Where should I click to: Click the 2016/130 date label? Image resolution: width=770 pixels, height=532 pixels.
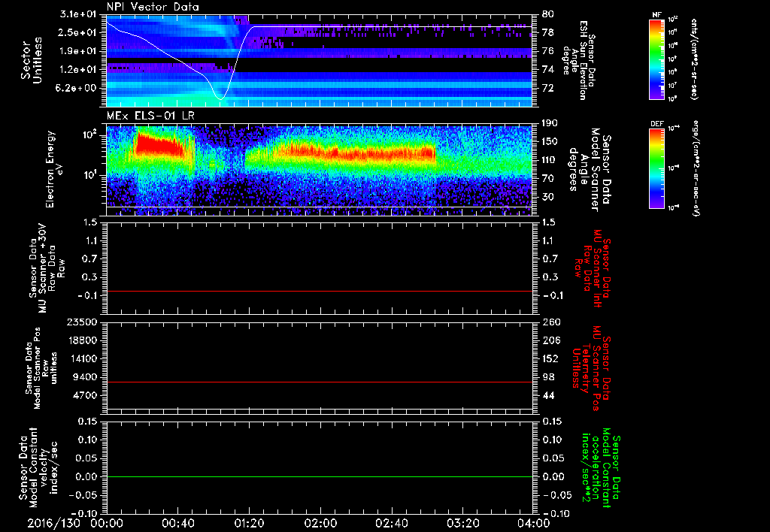(x=53, y=523)
